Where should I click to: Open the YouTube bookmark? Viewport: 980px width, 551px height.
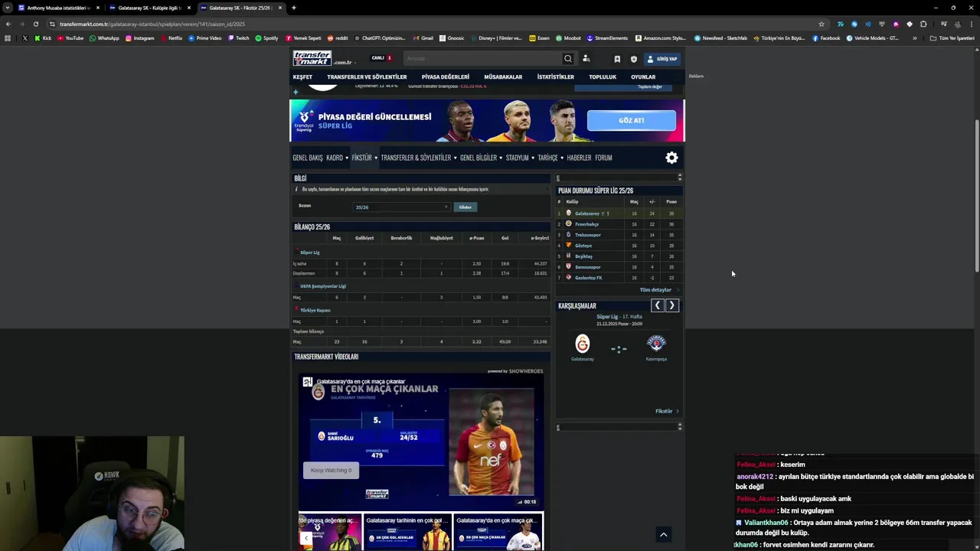pos(70,38)
